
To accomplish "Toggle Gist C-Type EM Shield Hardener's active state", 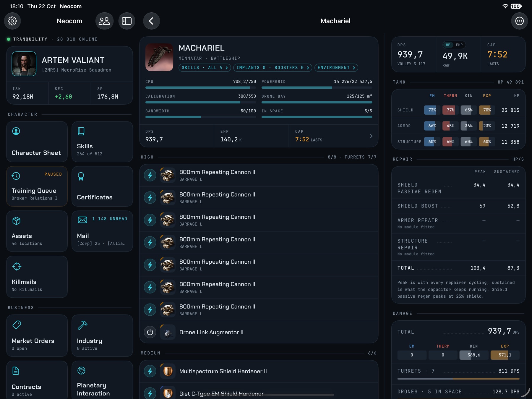I will pyautogui.click(x=150, y=393).
